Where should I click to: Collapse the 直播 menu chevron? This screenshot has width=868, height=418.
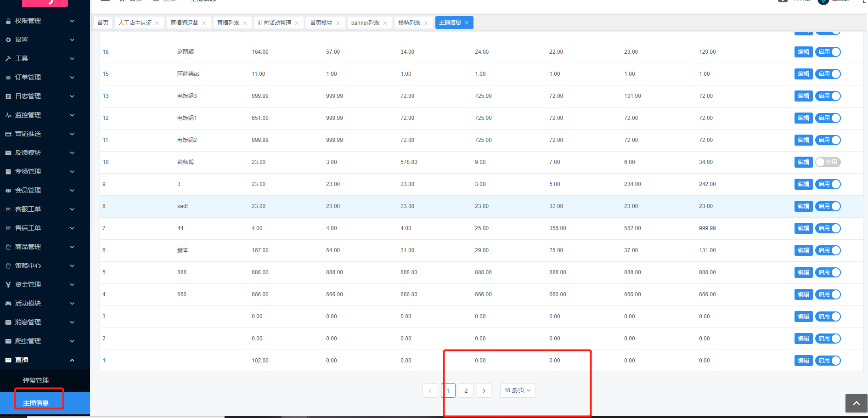click(x=72, y=360)
